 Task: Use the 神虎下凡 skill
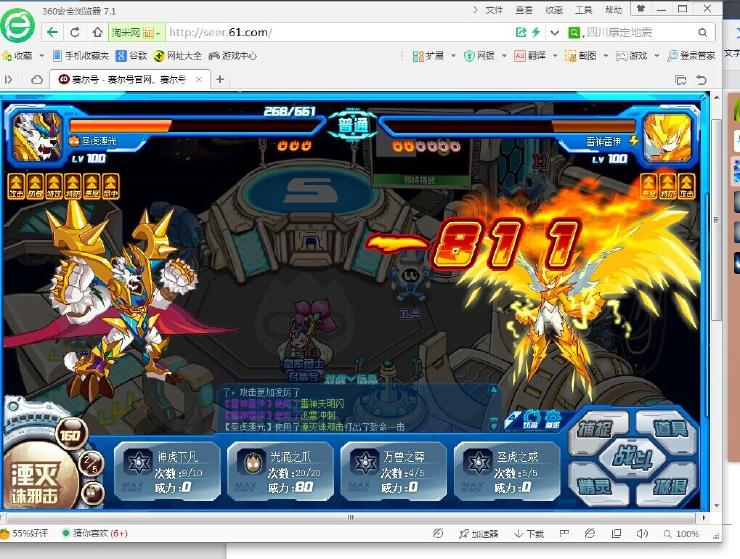167,472
